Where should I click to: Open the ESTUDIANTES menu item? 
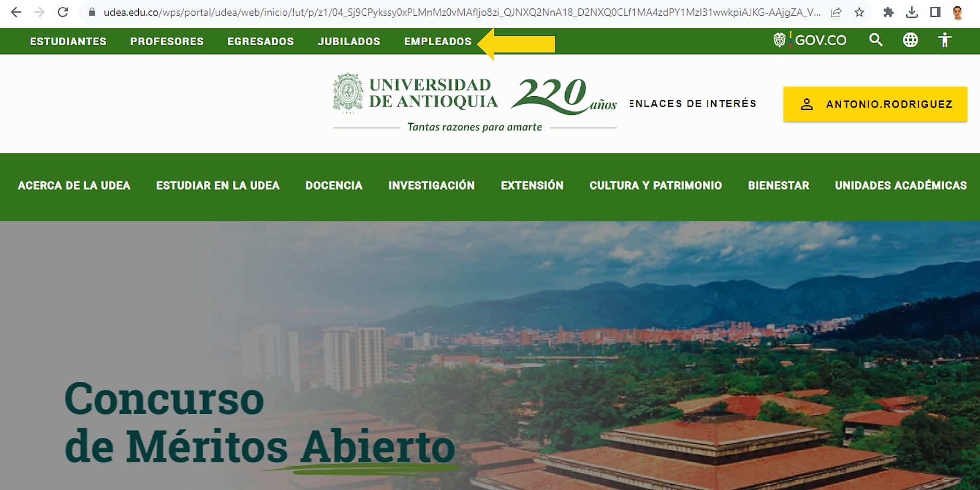68,42
